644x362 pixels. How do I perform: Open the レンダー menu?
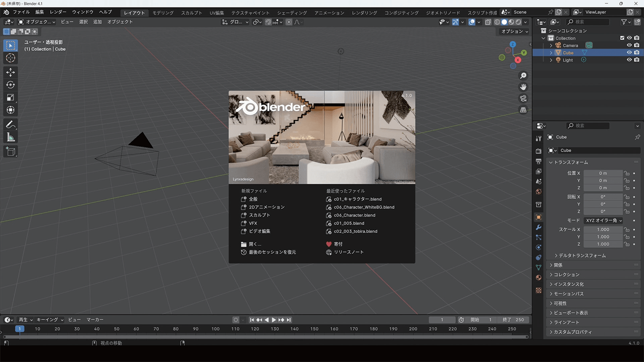(58, 12)
